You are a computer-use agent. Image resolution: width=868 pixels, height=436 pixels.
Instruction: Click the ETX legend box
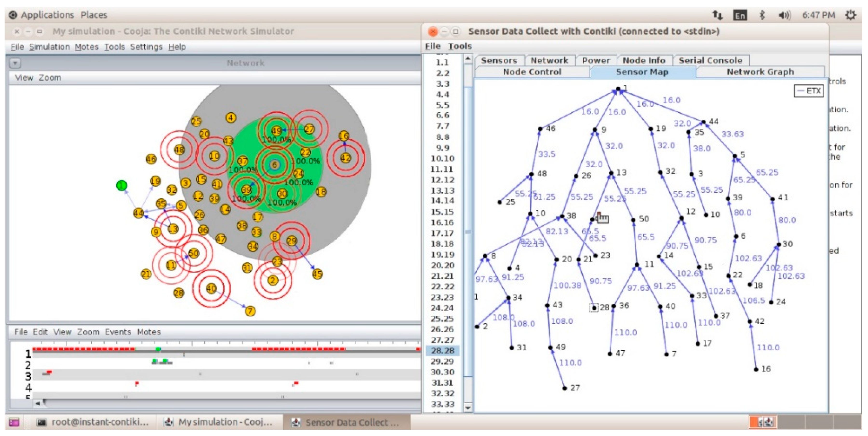pos(809,91)
